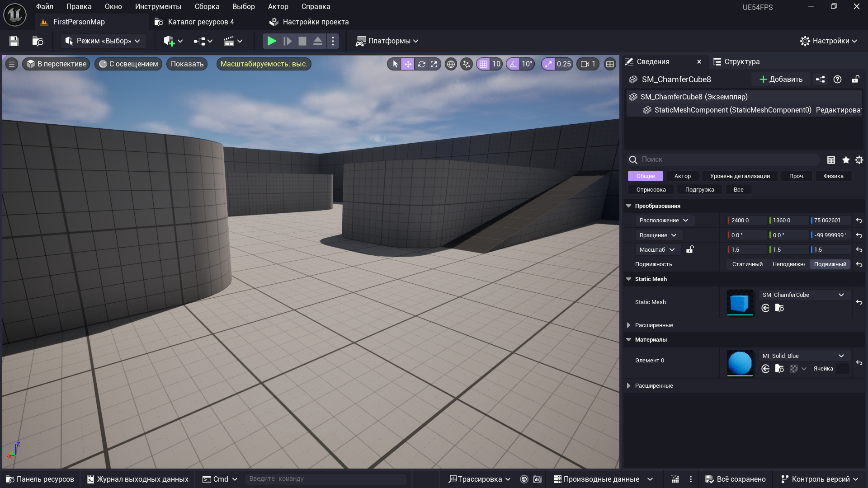Select the rotate gizmo tool
This screenshot has height=488, width=868.
[421, 64]
